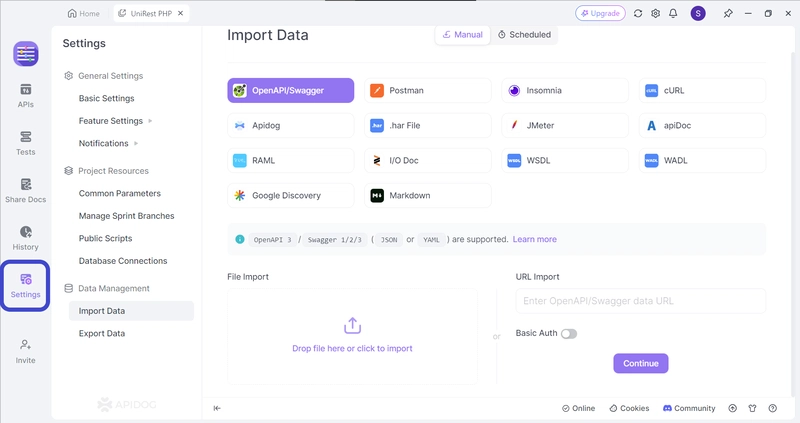
Task: Select I/O Doc import format
Action: click(x=428, y=160)
